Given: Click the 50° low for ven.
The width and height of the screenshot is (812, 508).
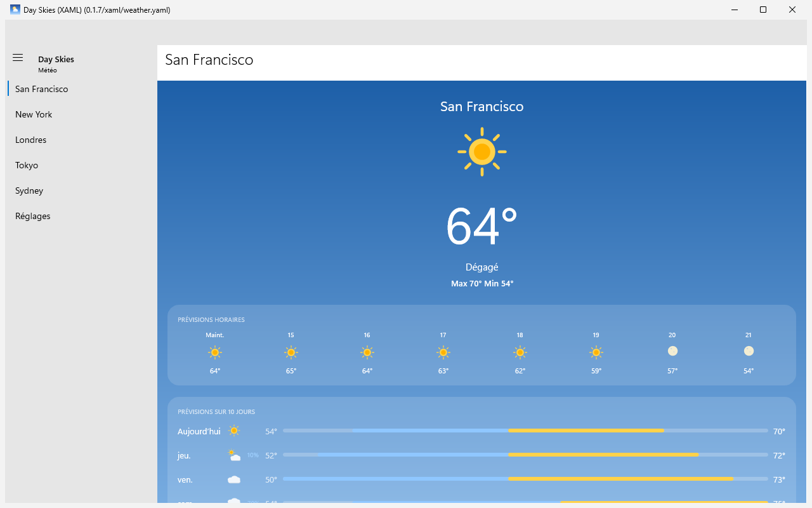Looking at the screenshot, I should [272, 479].
